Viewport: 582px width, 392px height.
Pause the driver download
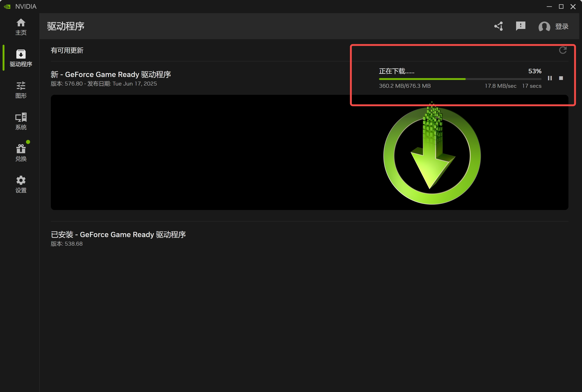[550, 78]
